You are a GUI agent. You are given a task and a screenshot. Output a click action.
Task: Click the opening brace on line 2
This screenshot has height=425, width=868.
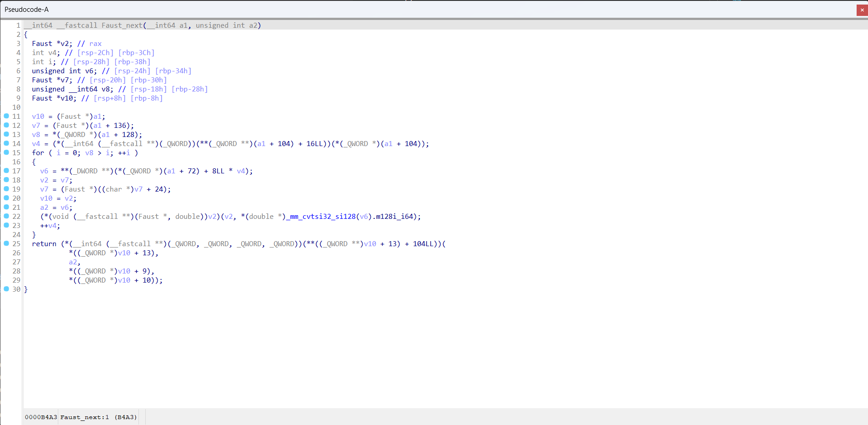click(x=26, y=35)
